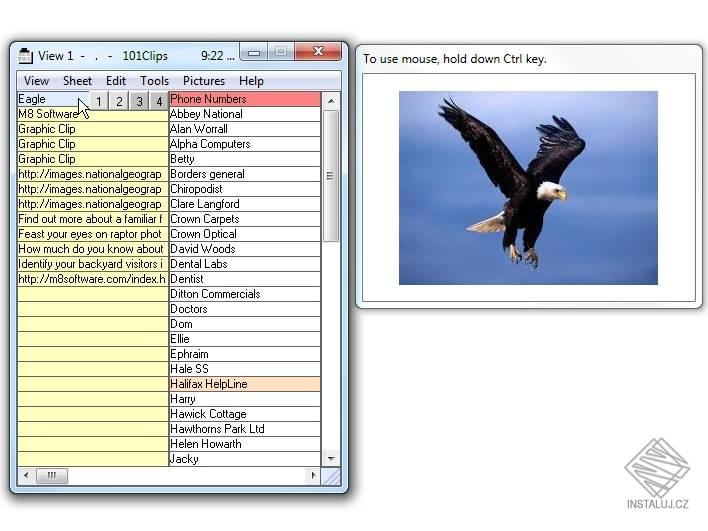Switch to sheet button 3

(x=139, y=101)
